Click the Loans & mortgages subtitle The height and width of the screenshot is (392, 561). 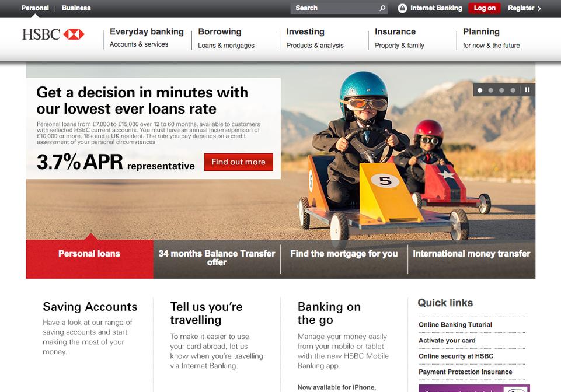coord(226,45)
